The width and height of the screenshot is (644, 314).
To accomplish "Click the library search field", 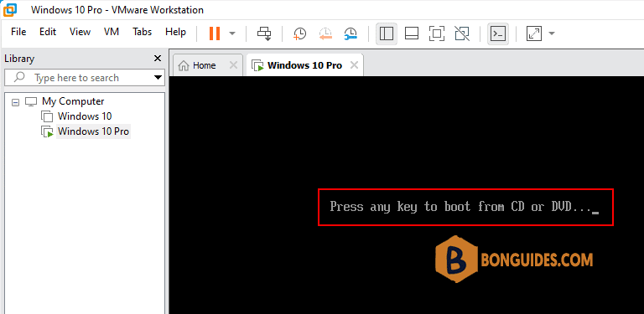I will [x=84, y=78].
